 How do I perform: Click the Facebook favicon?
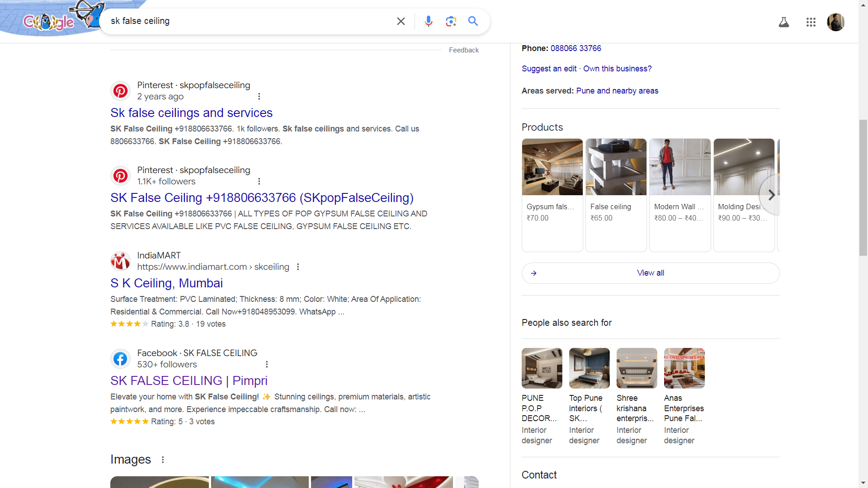click(x=120, y=359)
